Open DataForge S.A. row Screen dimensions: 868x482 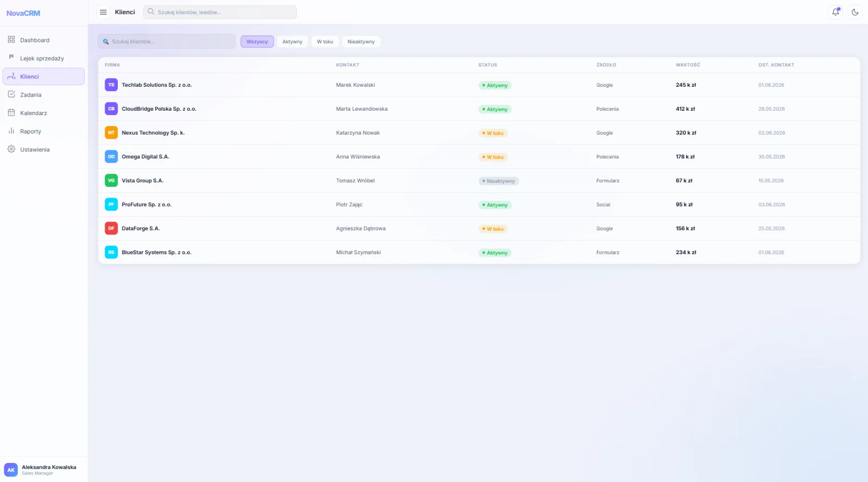tap(479, 229)
